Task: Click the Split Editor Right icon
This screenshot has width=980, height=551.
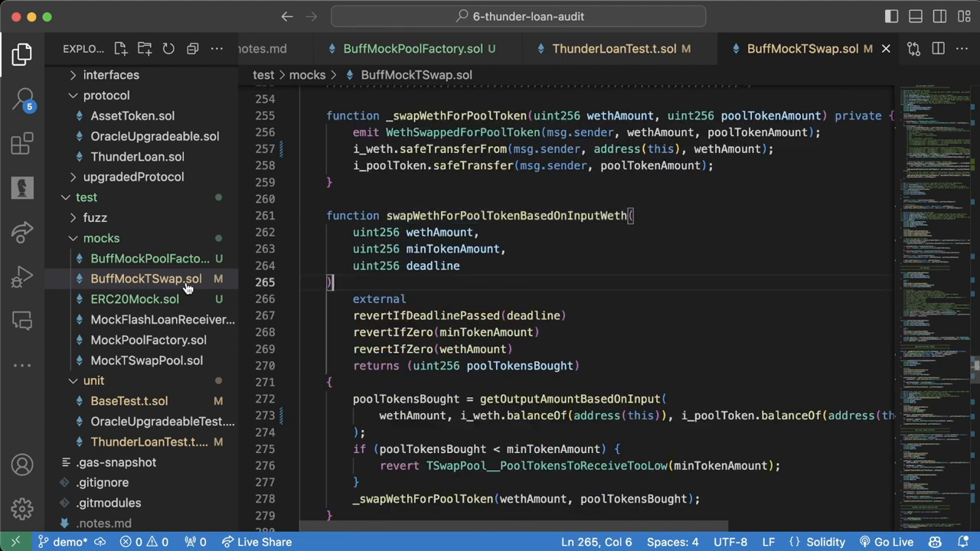Action: (939, 49)
